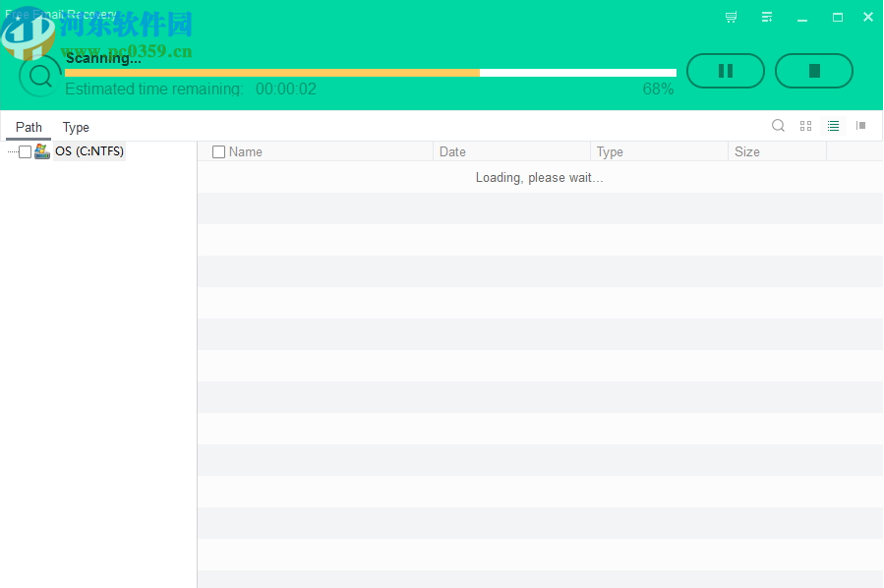884x588 pixels.
Task: Pause the ongoing scan
Action: pyautogui.click(x=725, y=70)
